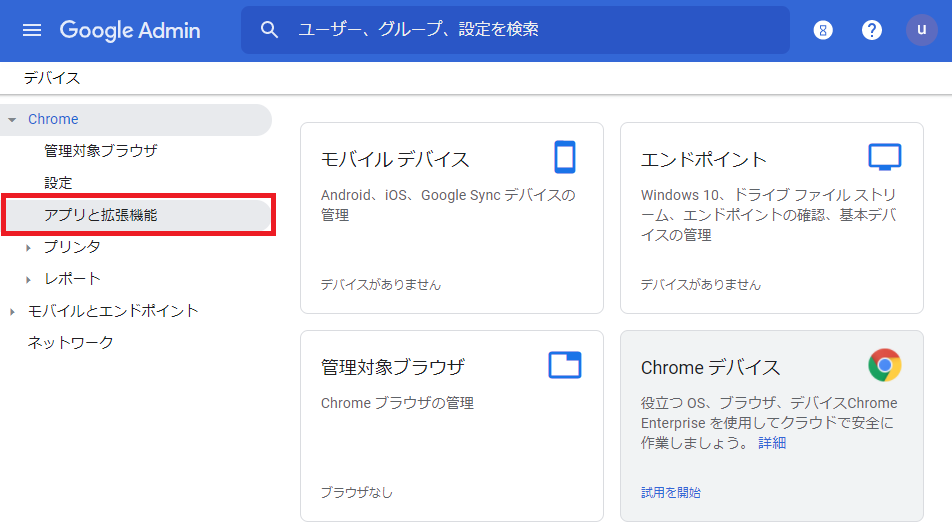This screenshot has width=952, height=529.
Task: Click デバイスがありません on モバイル デバイス card
Action: pyautogui.click(x=381, y=284)
